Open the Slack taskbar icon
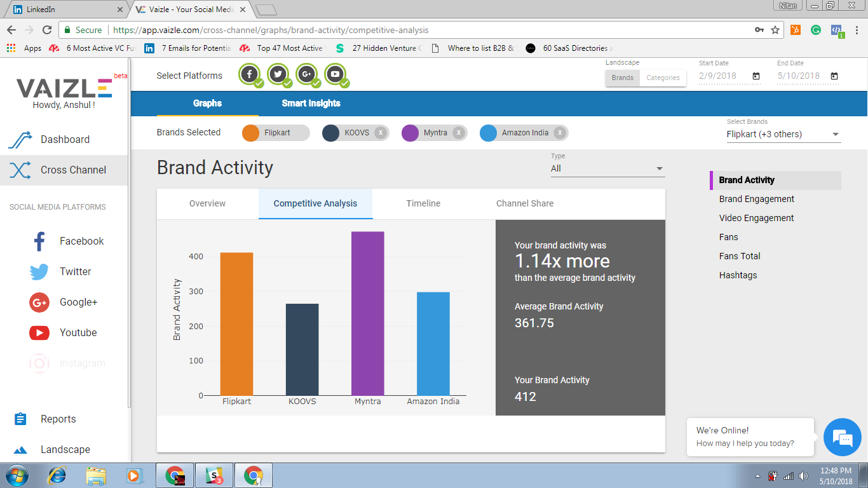The height and width of the screenshot is (488, 868). pos(215,475)
